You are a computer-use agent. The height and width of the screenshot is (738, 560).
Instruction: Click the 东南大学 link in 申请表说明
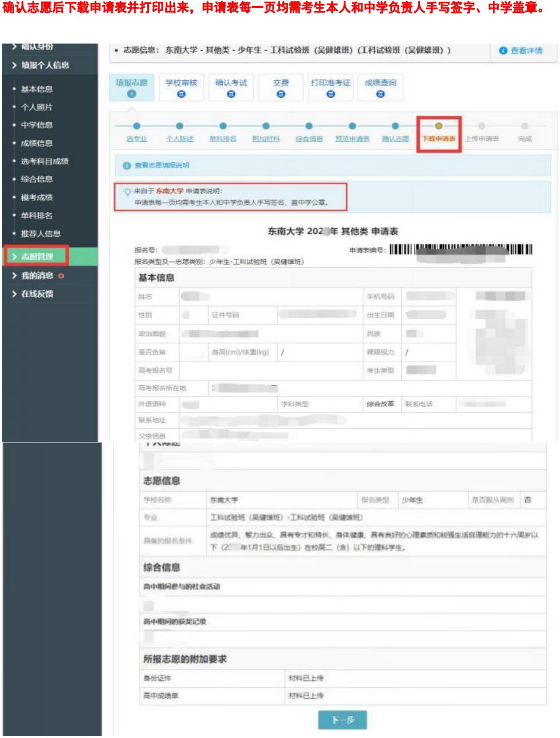click(170, 191)
